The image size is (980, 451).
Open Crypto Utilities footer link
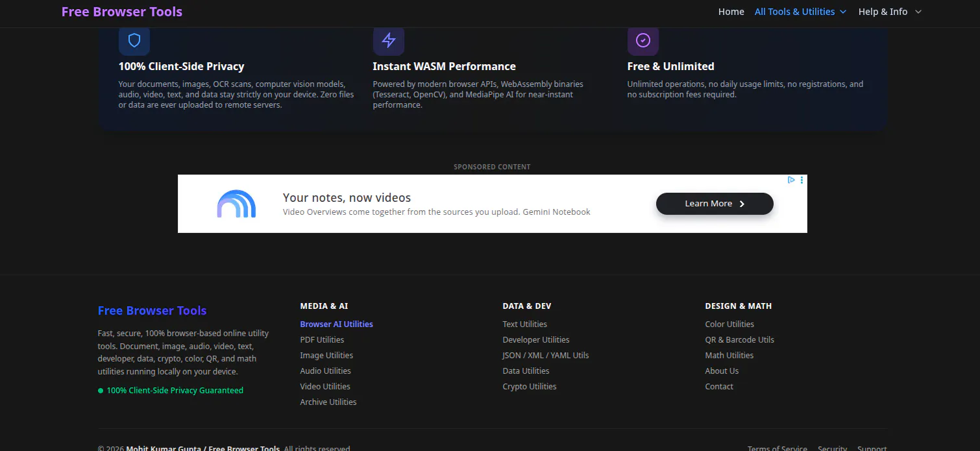click(x=530, y=387)
